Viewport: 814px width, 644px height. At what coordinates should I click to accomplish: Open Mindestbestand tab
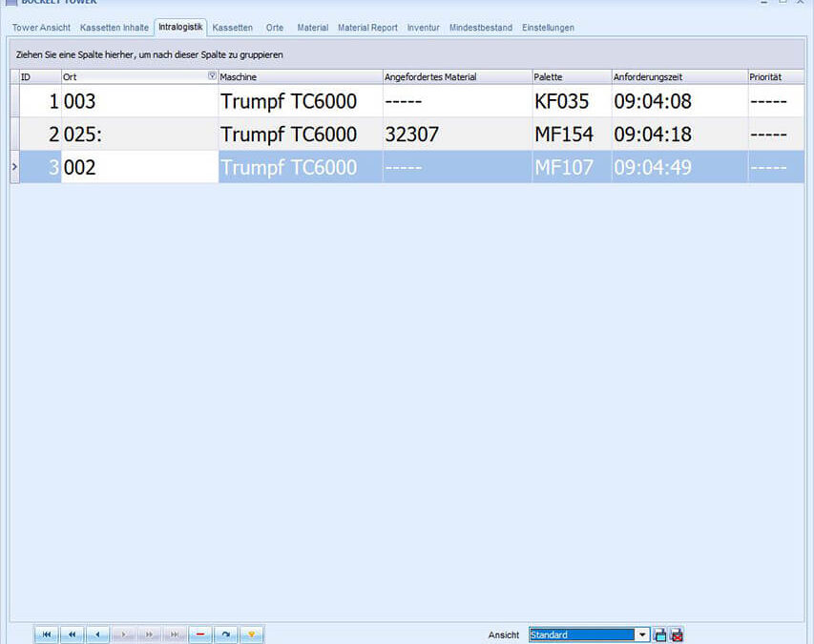point(481,28)
